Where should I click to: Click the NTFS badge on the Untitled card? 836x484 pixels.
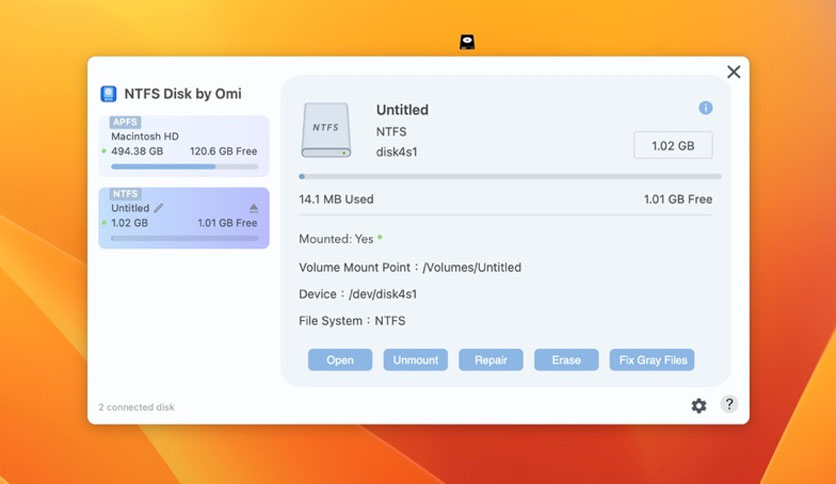pos(125,193)
